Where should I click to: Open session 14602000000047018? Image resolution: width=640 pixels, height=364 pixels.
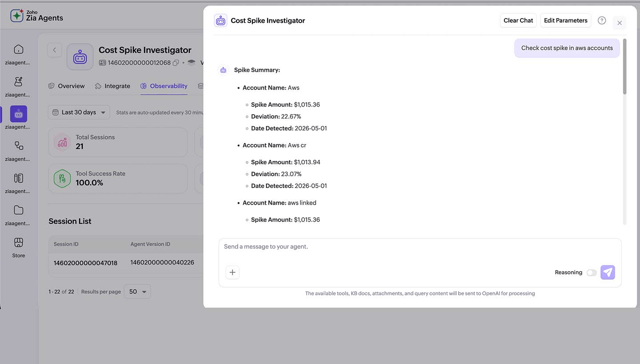[x=86, y=263]
